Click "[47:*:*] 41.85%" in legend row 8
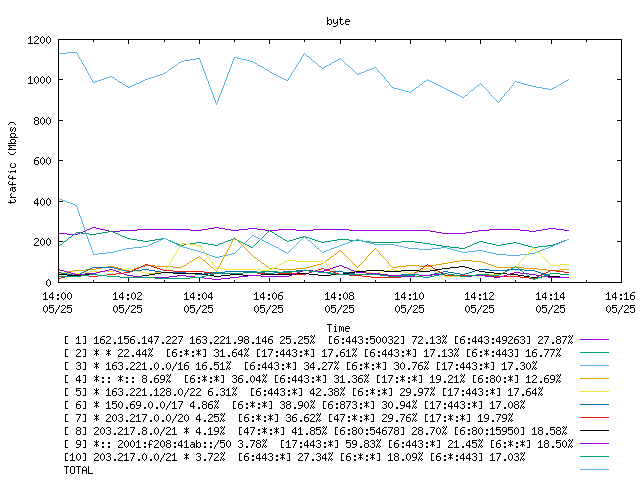Image resolution: width=640 pixels, height=480 pixels. click(x=282, y=431)
